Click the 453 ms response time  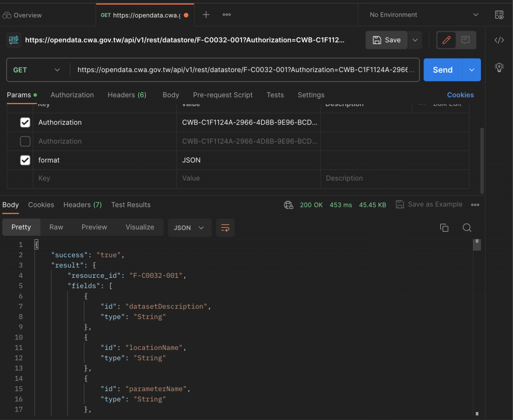[341, 205]
